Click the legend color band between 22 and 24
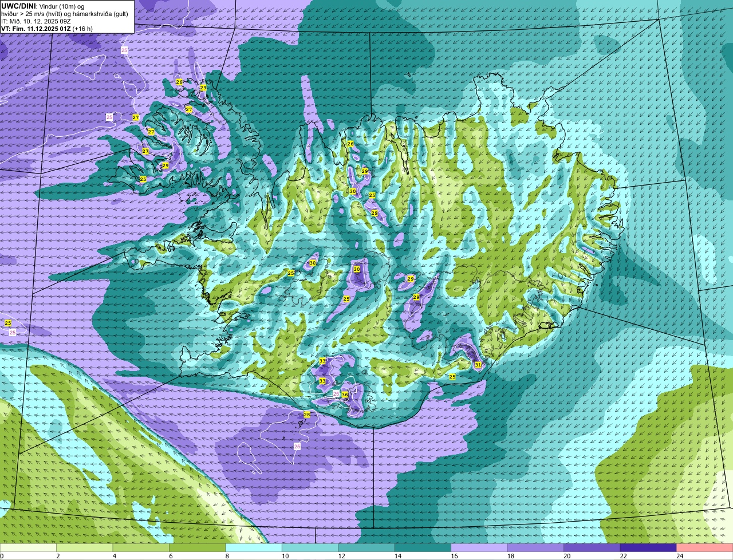Image resolution: width=733 pixels, height=560 pixels. pyautogui.click(x=648, y=547)
